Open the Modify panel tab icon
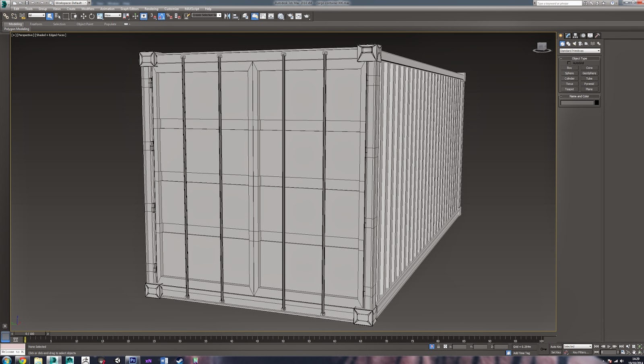Image resolution: width=644 pixels, height=364 pixels. point(568,35)
